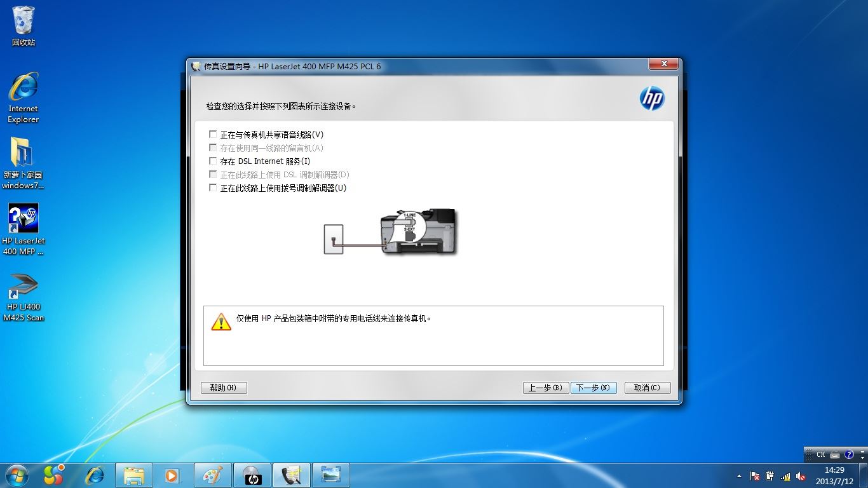Click the Show Desktop strip
This screenshot has height=488, width=868.
coord(864,475)
